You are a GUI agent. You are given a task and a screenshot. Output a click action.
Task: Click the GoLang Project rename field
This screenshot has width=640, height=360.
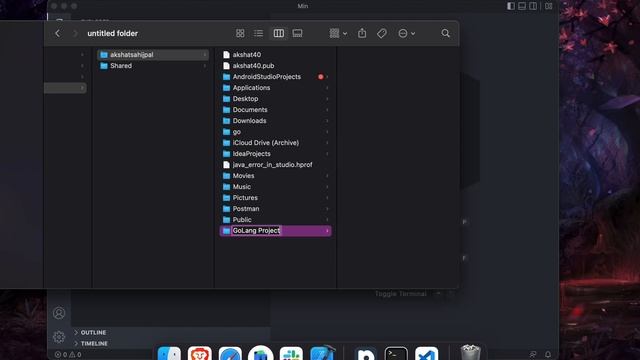(256, 231)
